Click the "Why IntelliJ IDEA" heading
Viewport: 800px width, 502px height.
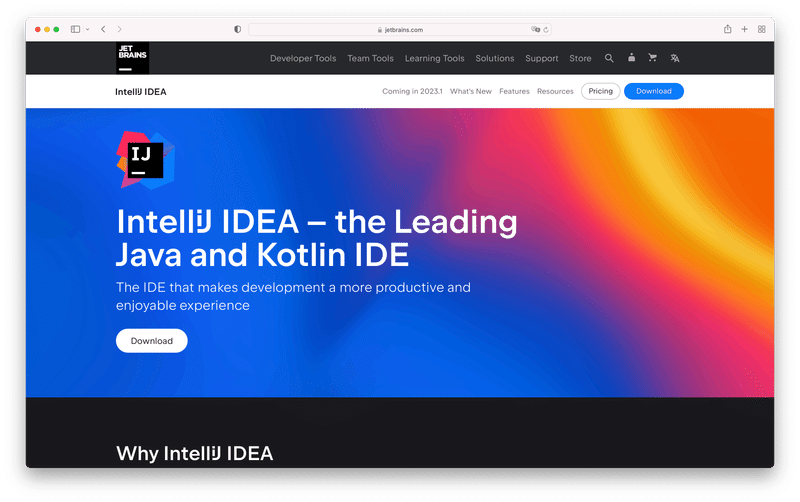coord(195,454)
